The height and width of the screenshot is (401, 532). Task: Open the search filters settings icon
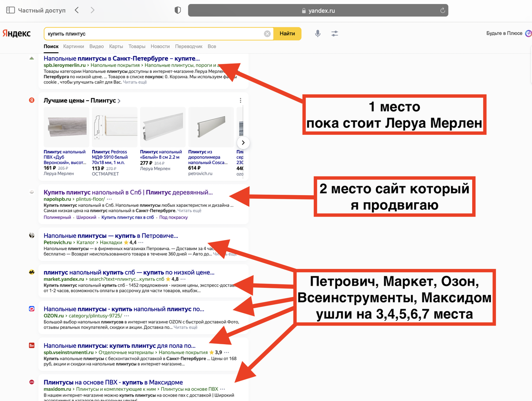click(x=334, y=34)
